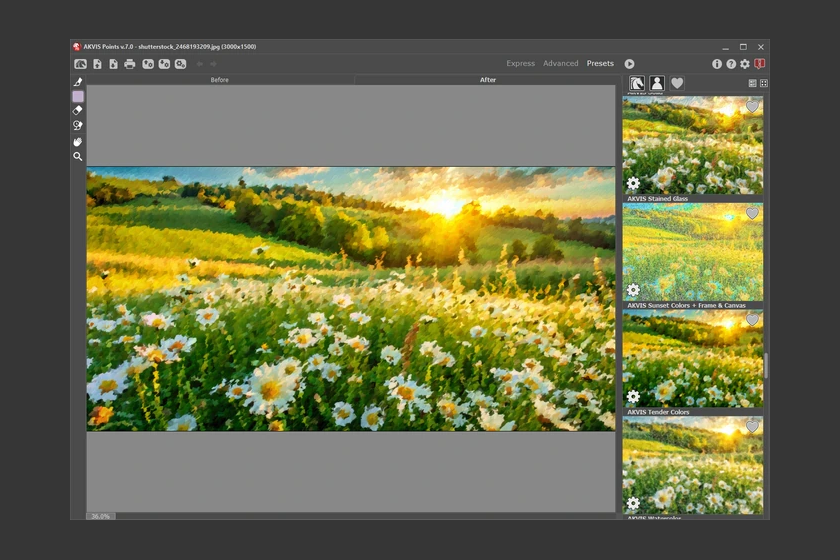Image resolution: width=840 pixels, height=560 pixels.
Task: Click the 'AKVIS Stained Glass' label
Action: (x=657, y=199)
